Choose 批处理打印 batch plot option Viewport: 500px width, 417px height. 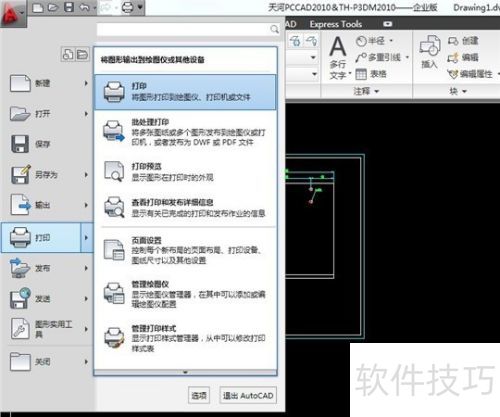point(185,132)
